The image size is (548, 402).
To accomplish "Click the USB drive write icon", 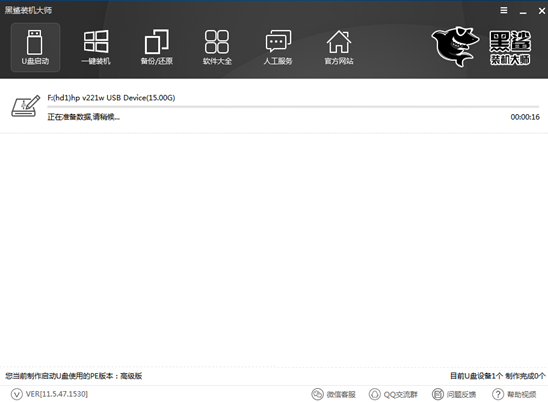I will tap(26, 106).
